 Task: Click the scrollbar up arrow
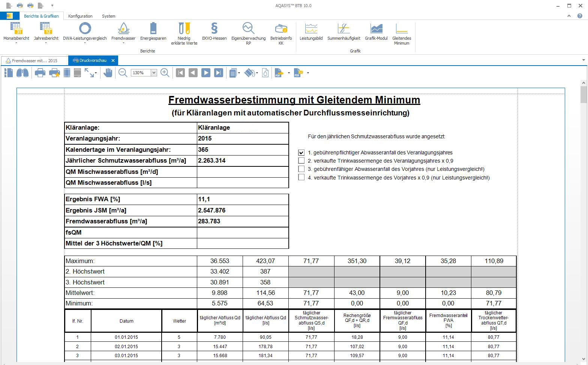[584, 82]
